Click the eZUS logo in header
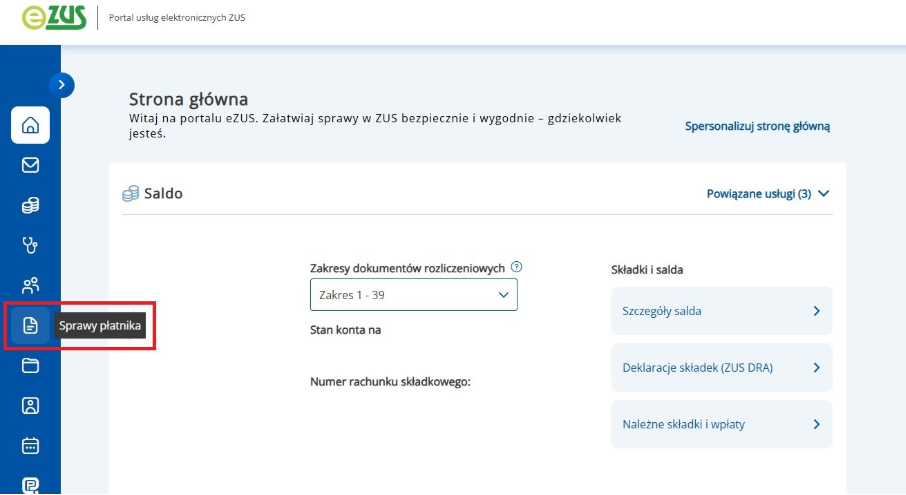 pos(54,18)
